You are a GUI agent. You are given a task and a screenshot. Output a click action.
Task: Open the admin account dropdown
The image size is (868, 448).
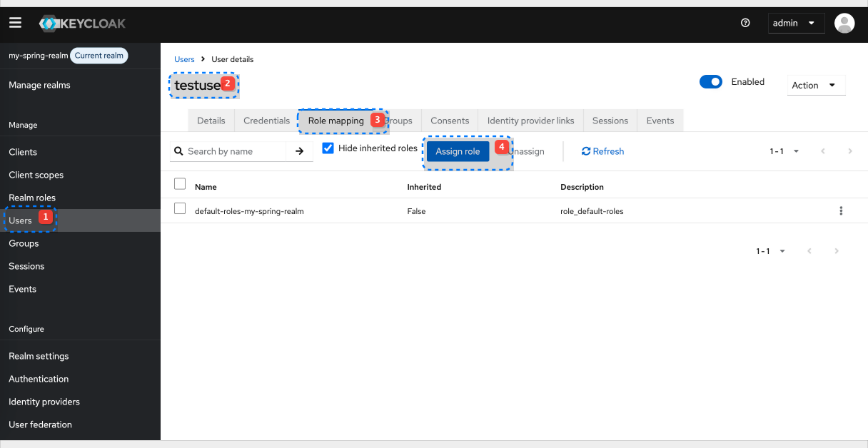coord(796,23)
